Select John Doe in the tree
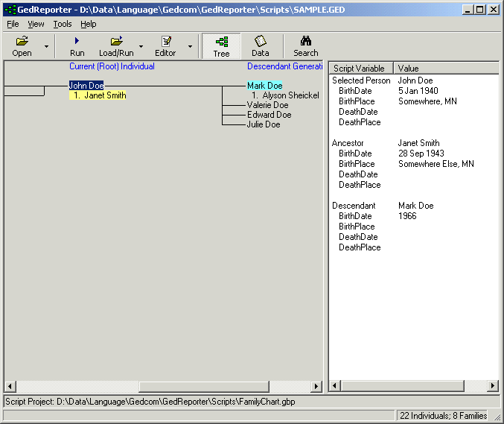The image size is (504, 424). coord(86,86)
